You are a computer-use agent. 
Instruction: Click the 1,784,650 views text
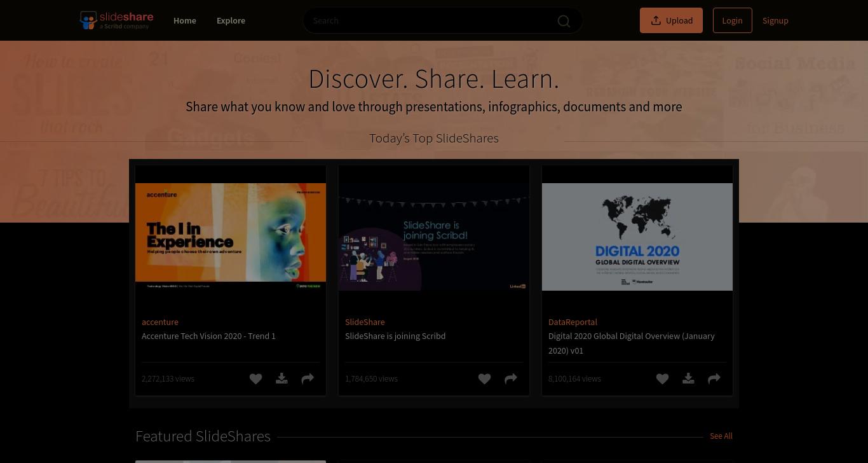[371, 378]
